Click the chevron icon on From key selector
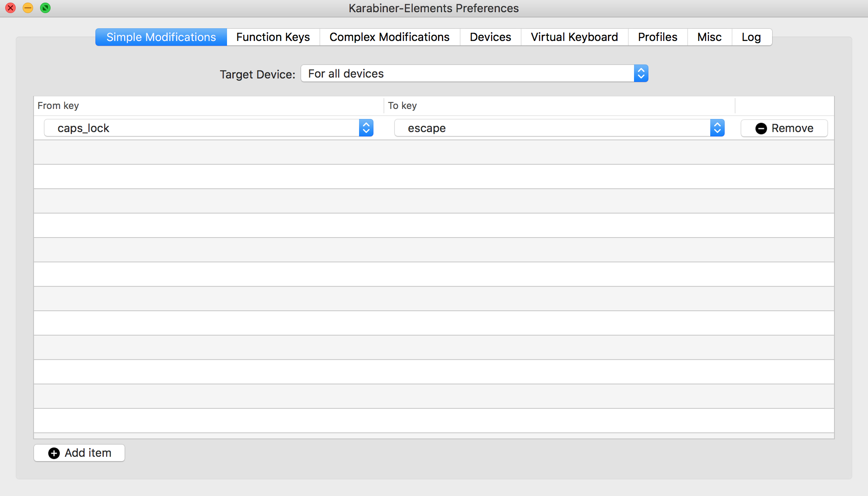868x496 pixels. 366,128
